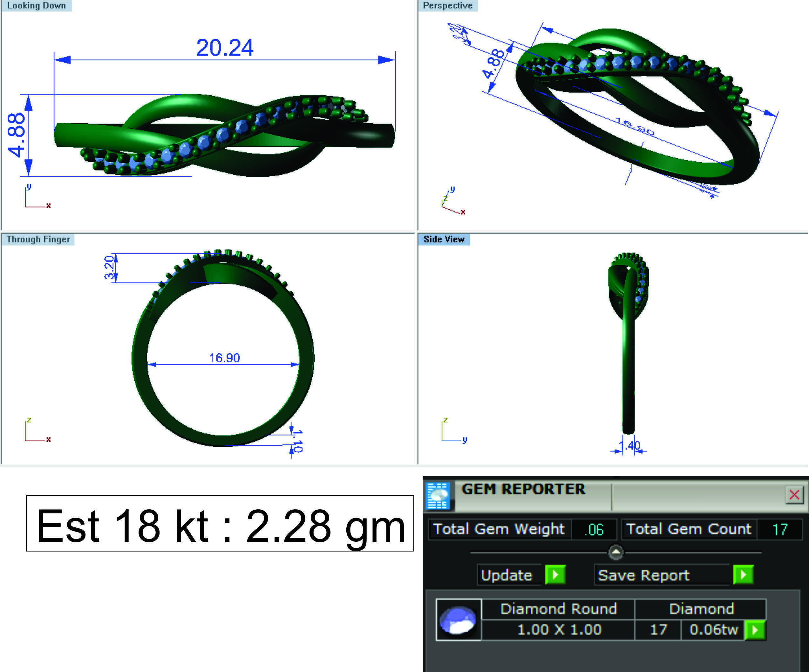Viewport: 809px width, 672px height.
Task: Click the Total Gem Weight value .06
Action: pos(594,529)
